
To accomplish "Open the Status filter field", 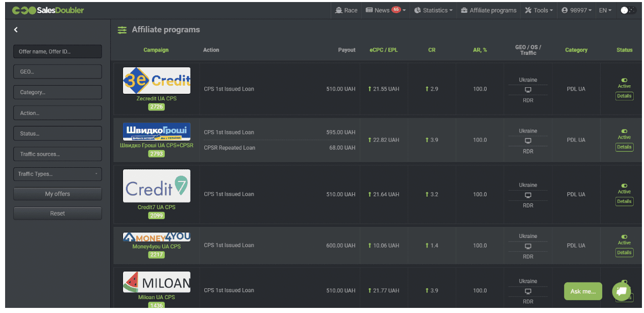I will (x=58, y=134).
